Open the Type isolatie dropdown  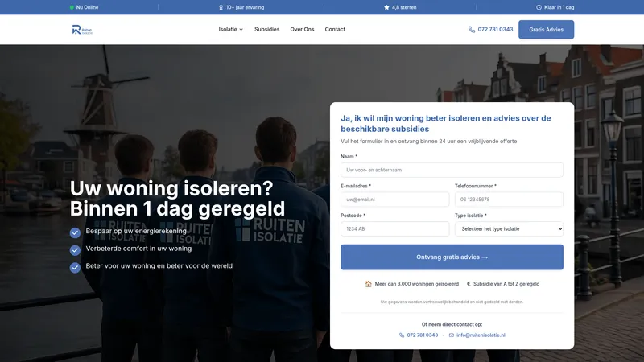click(x=509, y=229)
